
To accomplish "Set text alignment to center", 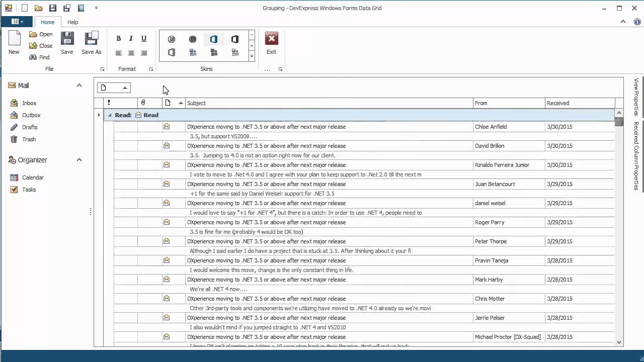I will tap(131, 53).
